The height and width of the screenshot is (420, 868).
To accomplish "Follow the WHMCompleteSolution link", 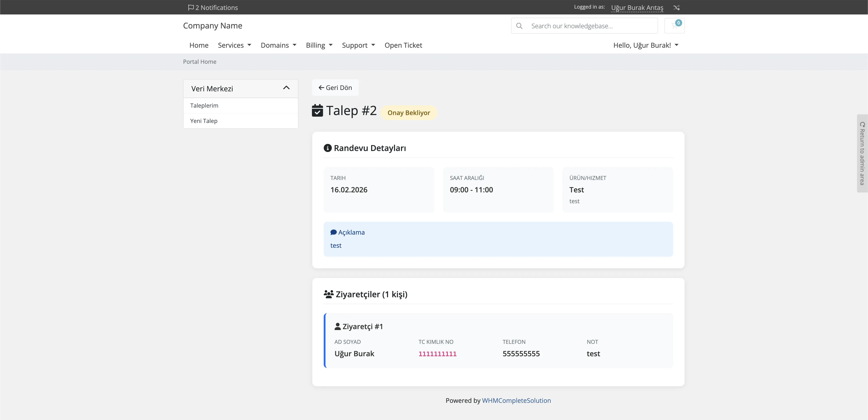I will click(x=516, y=401).
